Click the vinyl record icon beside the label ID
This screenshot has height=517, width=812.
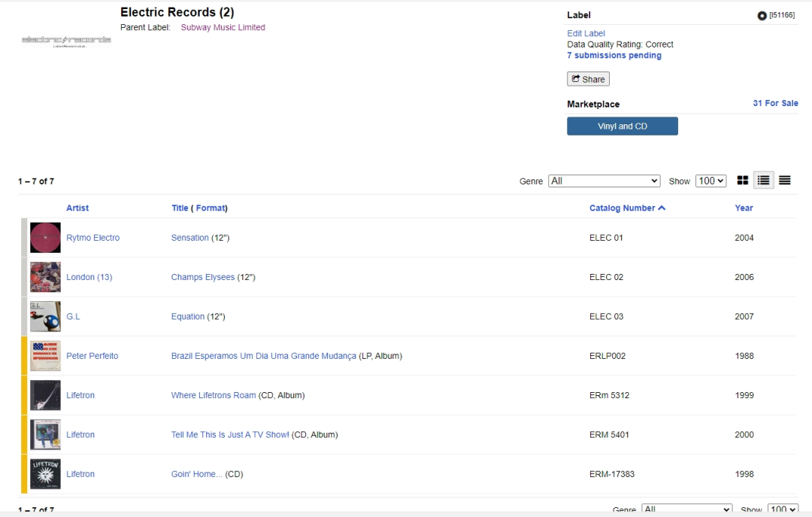coord(762,16)
